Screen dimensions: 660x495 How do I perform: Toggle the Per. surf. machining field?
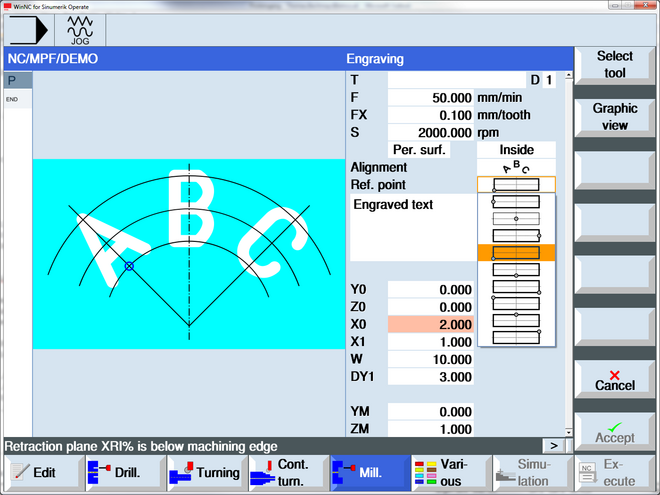coord(419,150)
